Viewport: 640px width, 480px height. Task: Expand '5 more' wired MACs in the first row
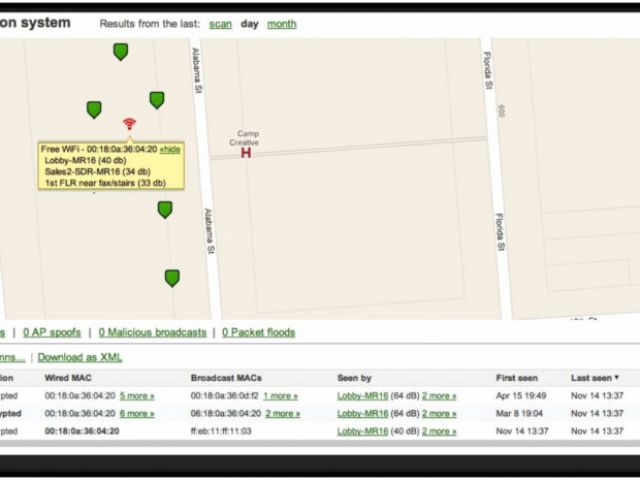click(x=137, y=396)
